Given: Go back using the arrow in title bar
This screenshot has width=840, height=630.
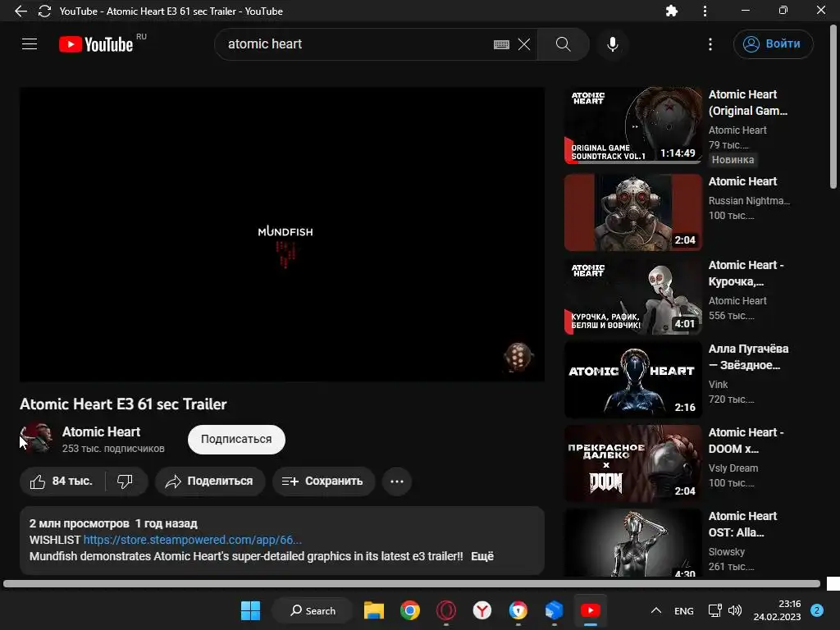Looking at the screenshot, I should [x=21, y=11].
